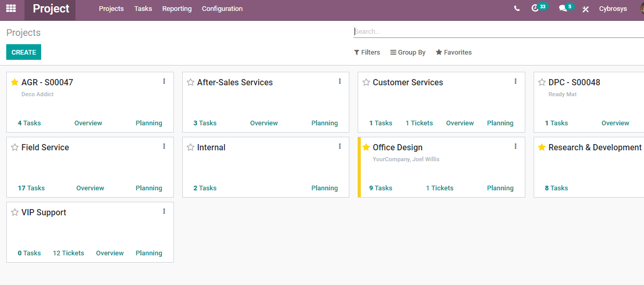The height and width of the screenshot is (285, 644).
Task: Star the DPC - S00048 project
Action: point(542,82)
